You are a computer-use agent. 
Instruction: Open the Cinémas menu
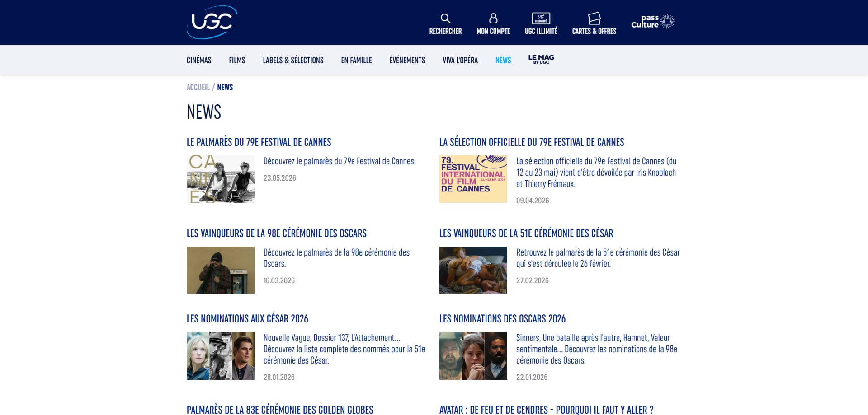199,60
